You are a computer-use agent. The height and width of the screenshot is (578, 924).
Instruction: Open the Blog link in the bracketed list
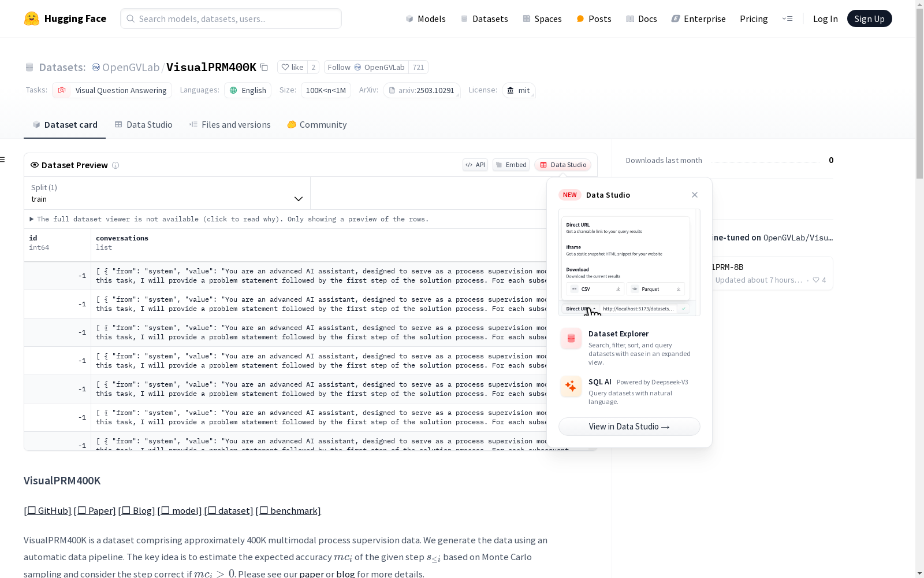136,511
